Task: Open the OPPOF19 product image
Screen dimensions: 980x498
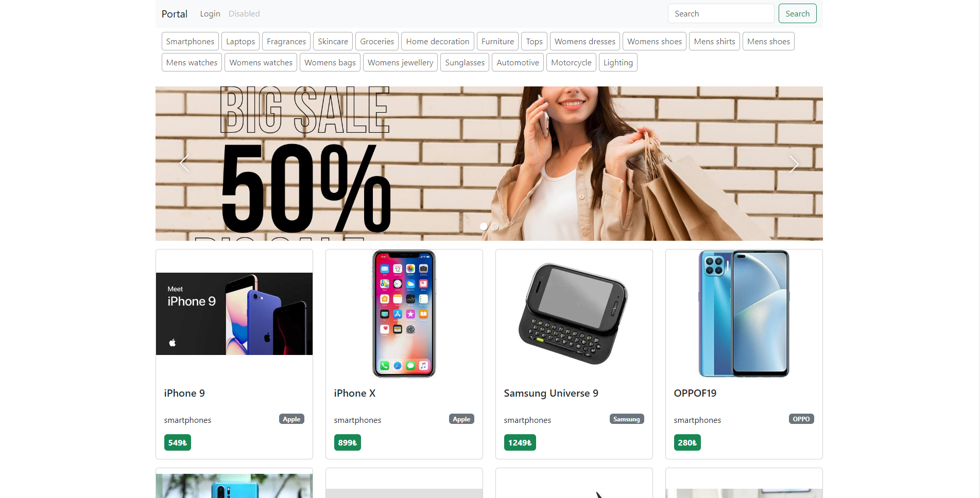Action: (x=744, y=314)
